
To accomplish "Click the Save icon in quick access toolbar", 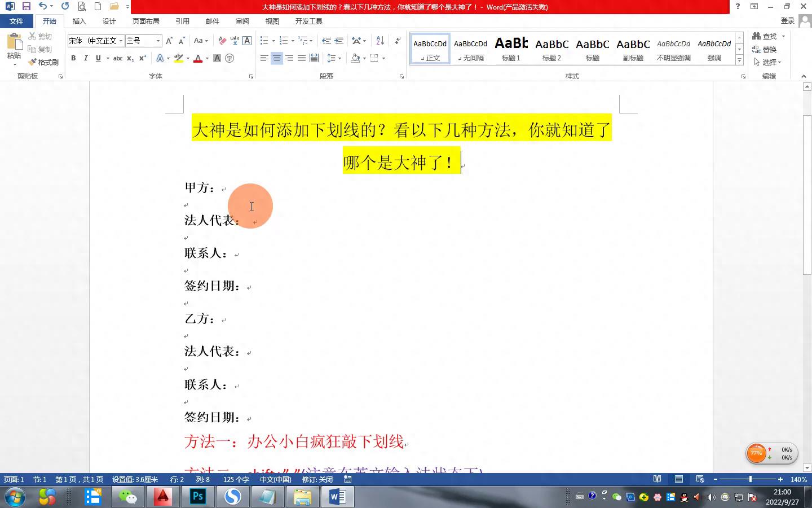I will coord(26,6).
